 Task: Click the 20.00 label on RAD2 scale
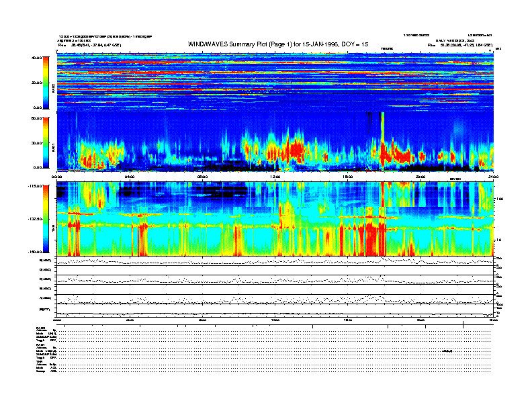pos(37,83)
